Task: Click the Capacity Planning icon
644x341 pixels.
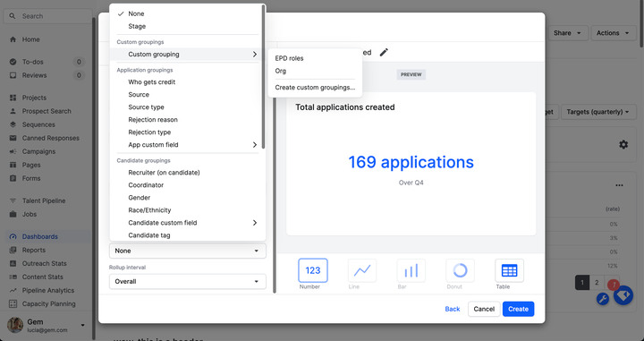Action: pos(13,303)
